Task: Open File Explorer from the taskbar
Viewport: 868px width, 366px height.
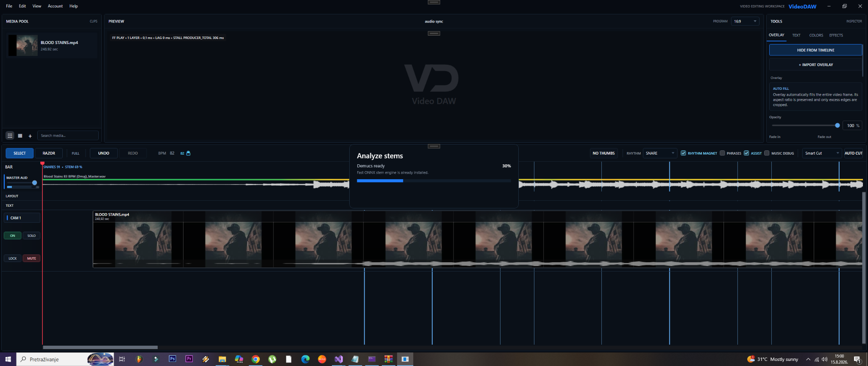Action: 222,359
